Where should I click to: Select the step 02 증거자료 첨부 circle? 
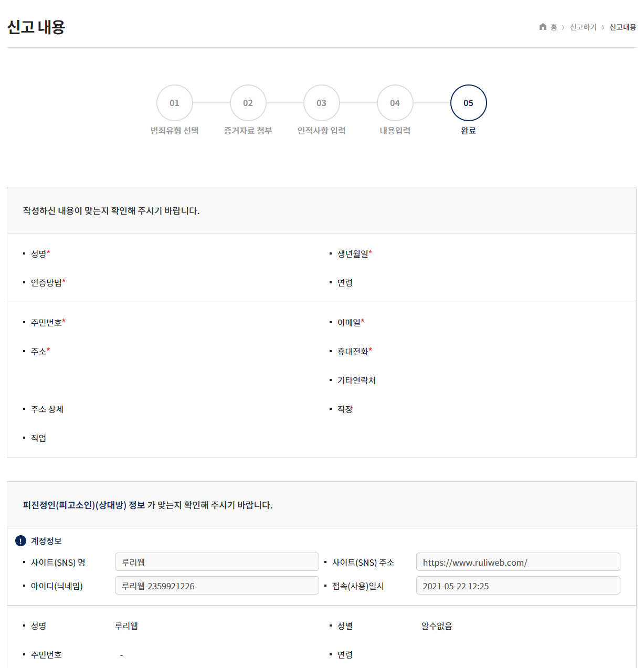point(248,103)
